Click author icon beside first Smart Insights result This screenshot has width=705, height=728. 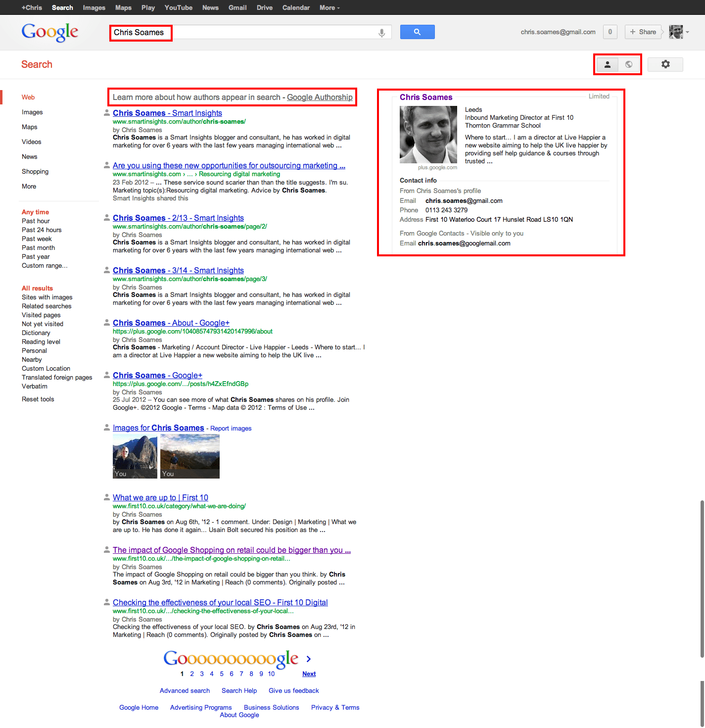coord(106,113)
